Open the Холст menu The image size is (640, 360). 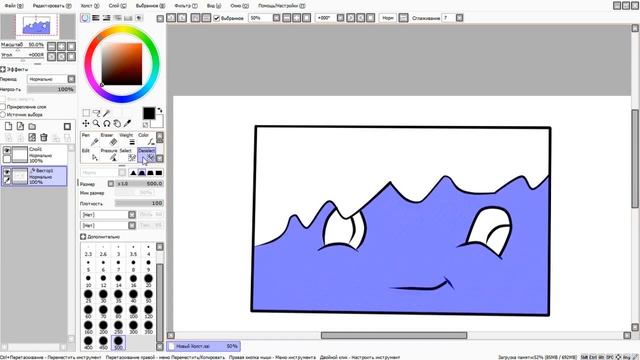(x=90, y=6)
